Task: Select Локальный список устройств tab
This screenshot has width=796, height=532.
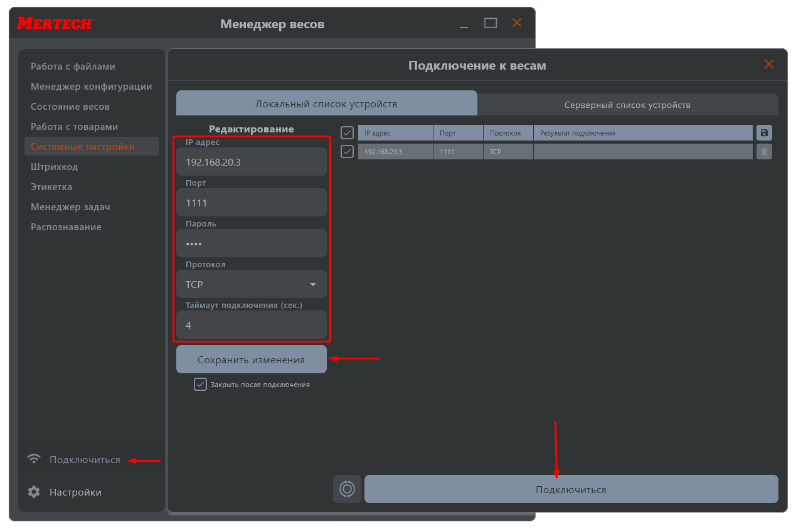Action: coord(326,104)
